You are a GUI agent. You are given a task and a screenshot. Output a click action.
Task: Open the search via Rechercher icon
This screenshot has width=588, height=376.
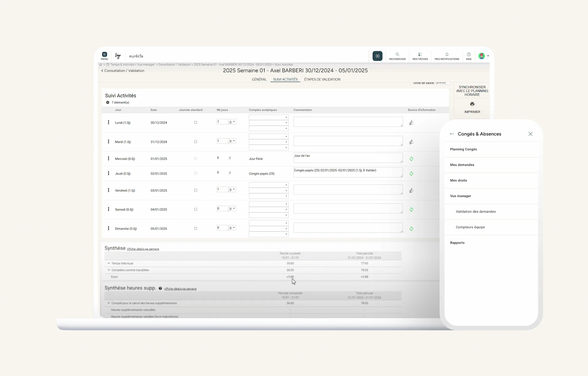coord(397,56)
